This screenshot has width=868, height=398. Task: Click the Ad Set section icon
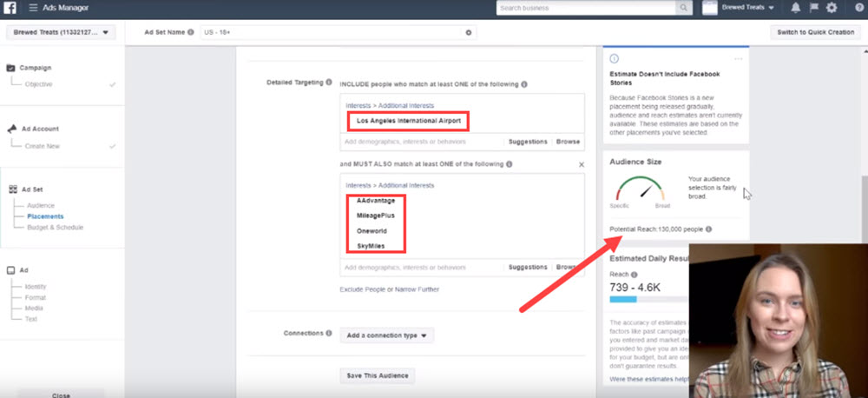(13, 189)
